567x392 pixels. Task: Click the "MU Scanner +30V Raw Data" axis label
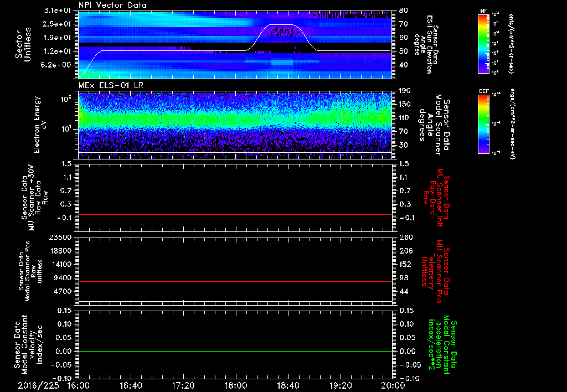(34, 198)
